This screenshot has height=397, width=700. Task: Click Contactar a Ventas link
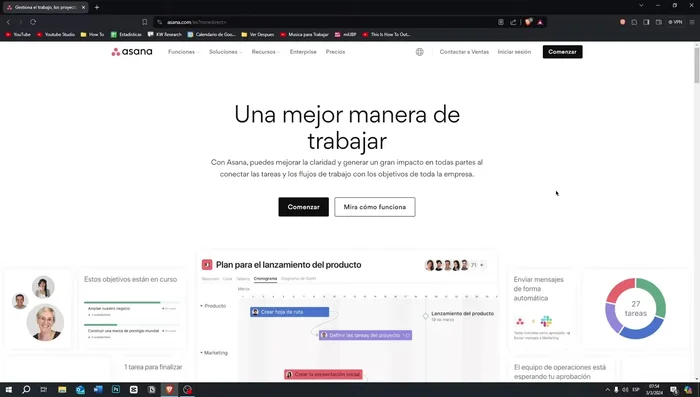point(464,52)
